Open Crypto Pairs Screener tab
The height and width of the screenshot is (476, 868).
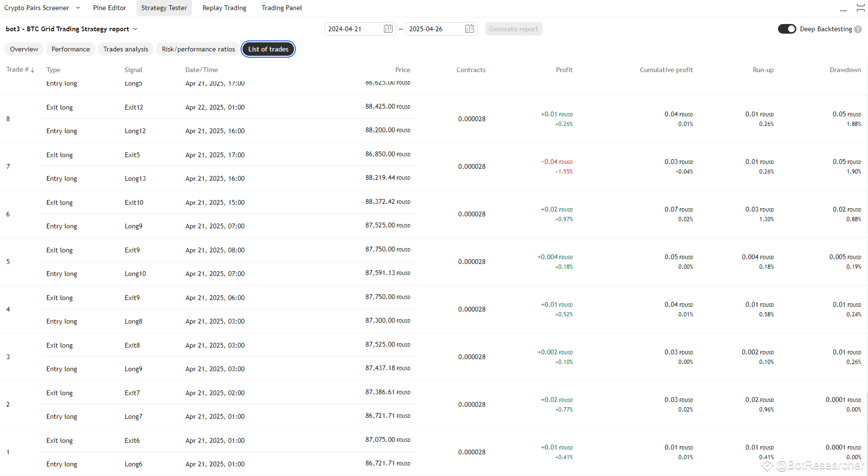click(37, 8)
